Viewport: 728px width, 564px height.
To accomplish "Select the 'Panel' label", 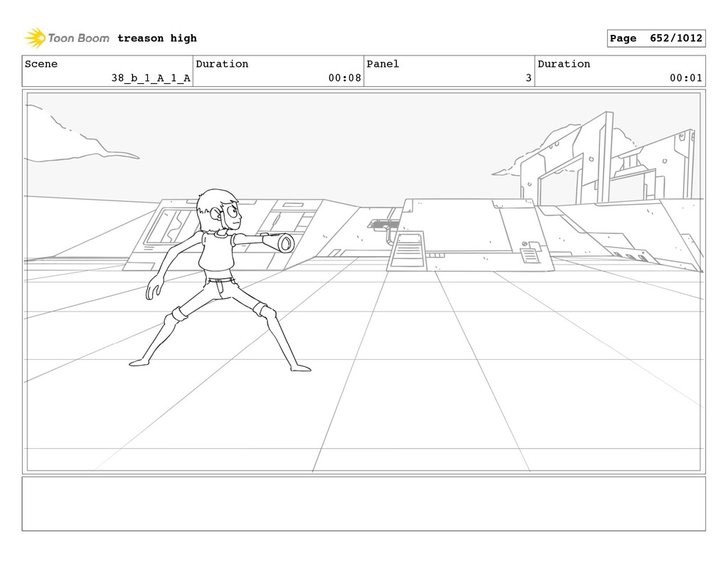I will [x=382, y=63].
